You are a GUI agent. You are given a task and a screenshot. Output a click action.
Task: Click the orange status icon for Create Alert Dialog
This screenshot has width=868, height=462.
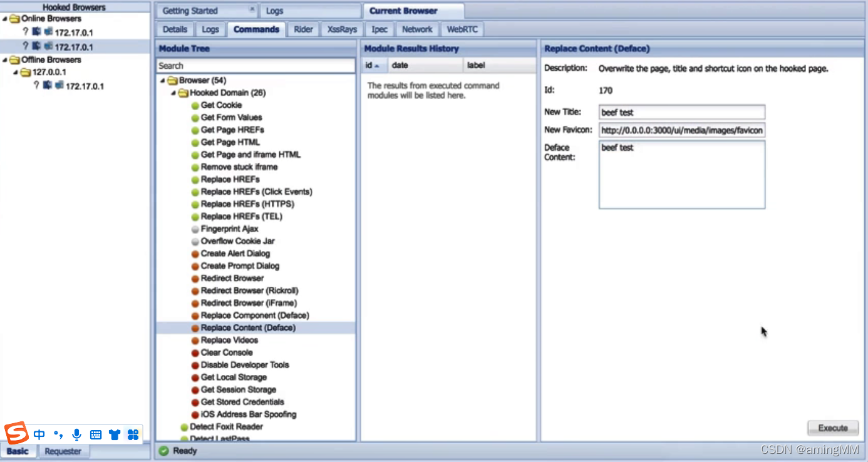[x=195, y=254]
